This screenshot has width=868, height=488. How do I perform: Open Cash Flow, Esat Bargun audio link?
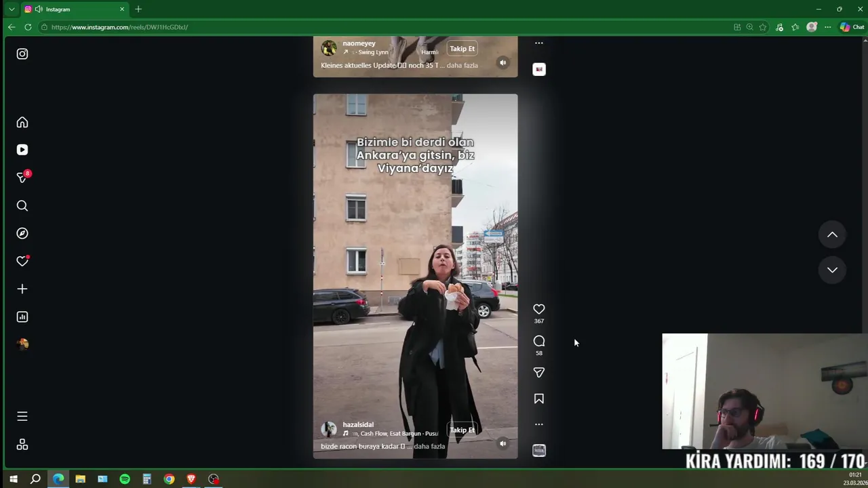391,433
